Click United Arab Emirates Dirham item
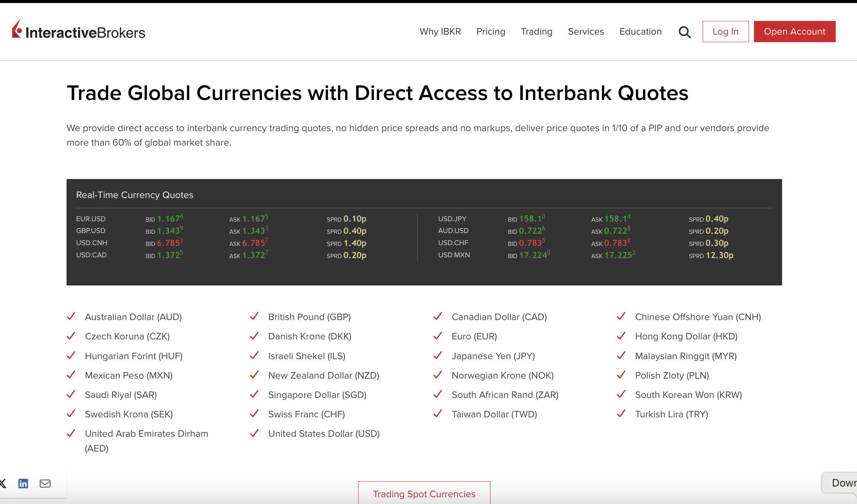Image resolution: width=857 pixels, height=504 pixels. tap(146, 441)
